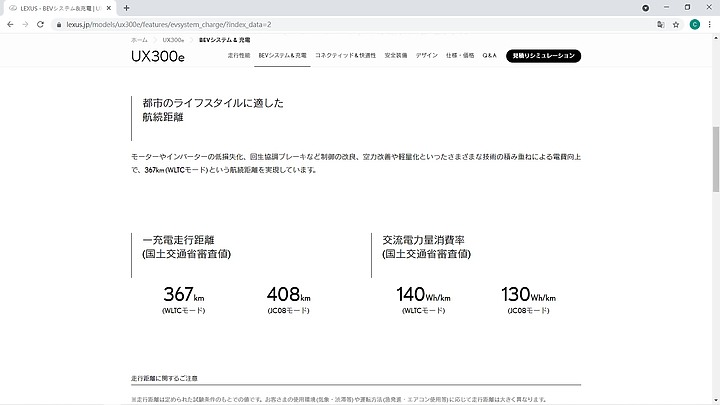
Task: Bookmark this page with the star icon
Action: click(x=676, y=24)
